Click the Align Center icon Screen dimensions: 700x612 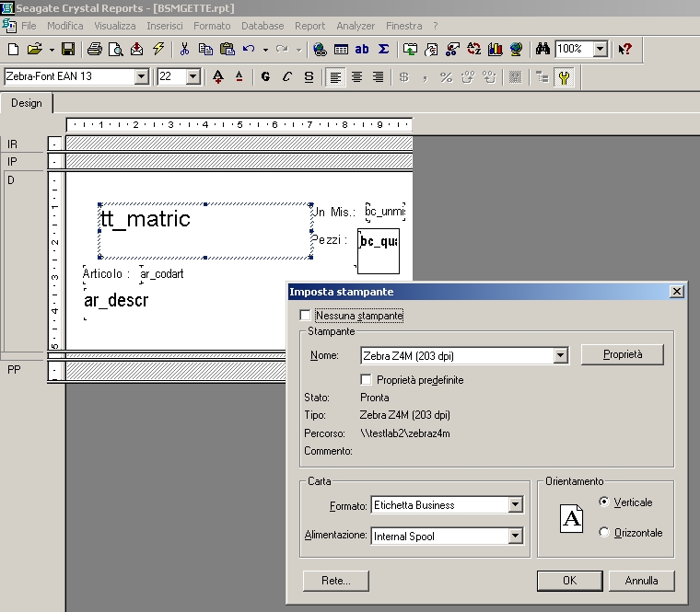[357, 77]
